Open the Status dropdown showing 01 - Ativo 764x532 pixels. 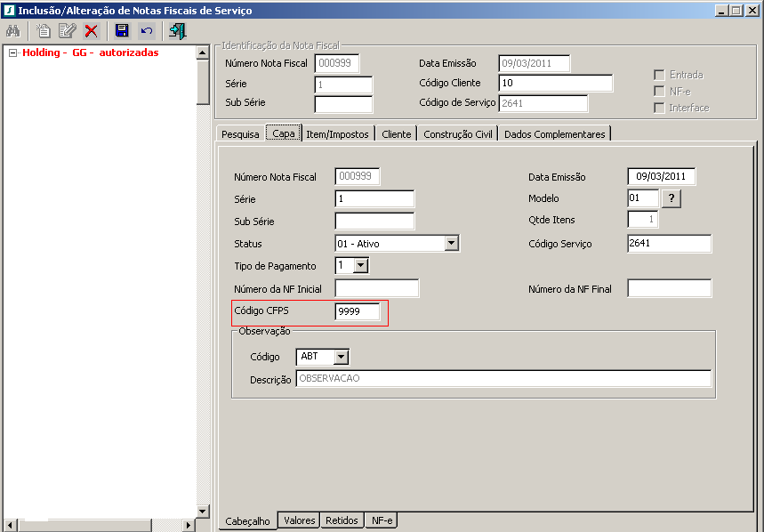451,243
